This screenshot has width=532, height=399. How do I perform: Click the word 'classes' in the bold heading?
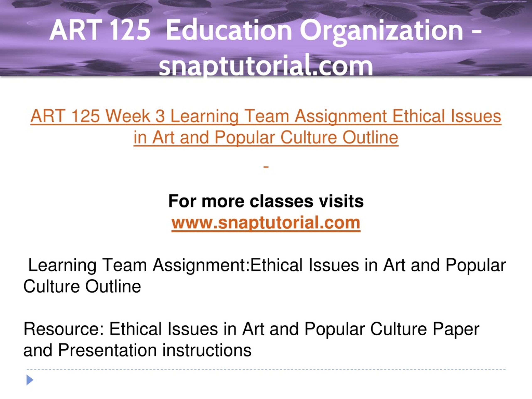tap(281, 201)
